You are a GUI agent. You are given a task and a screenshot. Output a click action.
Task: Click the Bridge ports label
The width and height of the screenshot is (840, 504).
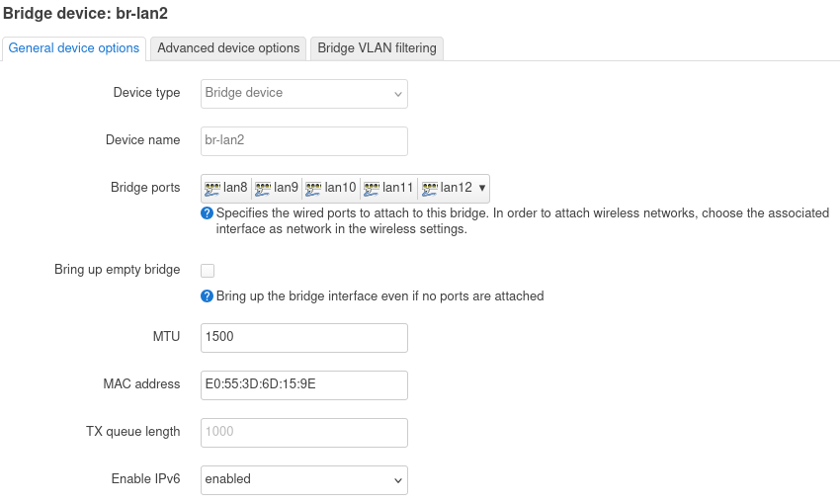coord(145,188)
